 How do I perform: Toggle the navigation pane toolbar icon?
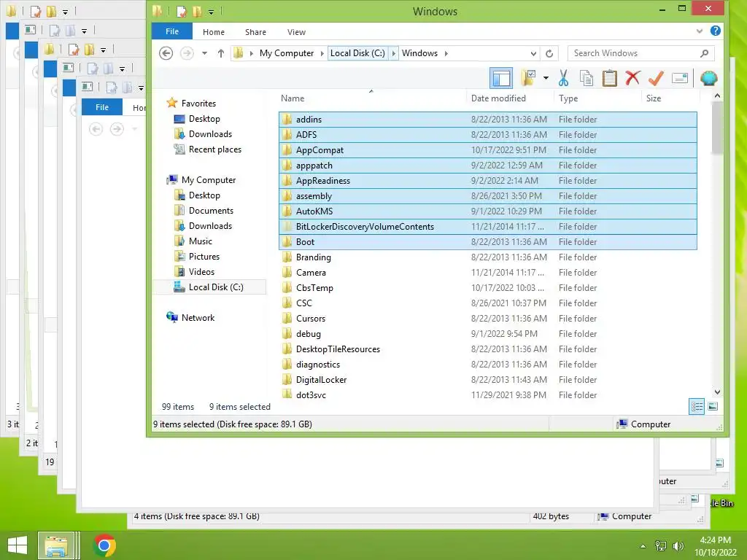pos(501,78)
